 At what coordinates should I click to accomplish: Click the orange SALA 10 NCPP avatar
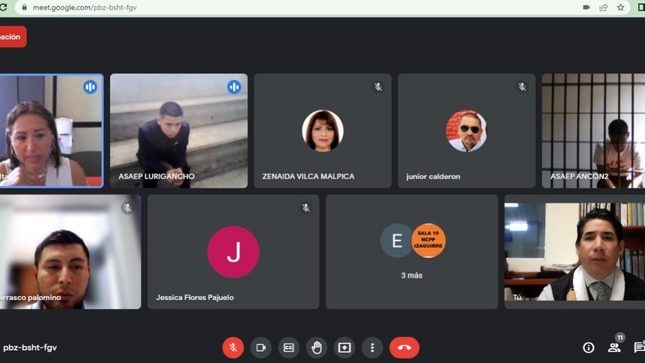pyautogui.click(x=428, y=241)
